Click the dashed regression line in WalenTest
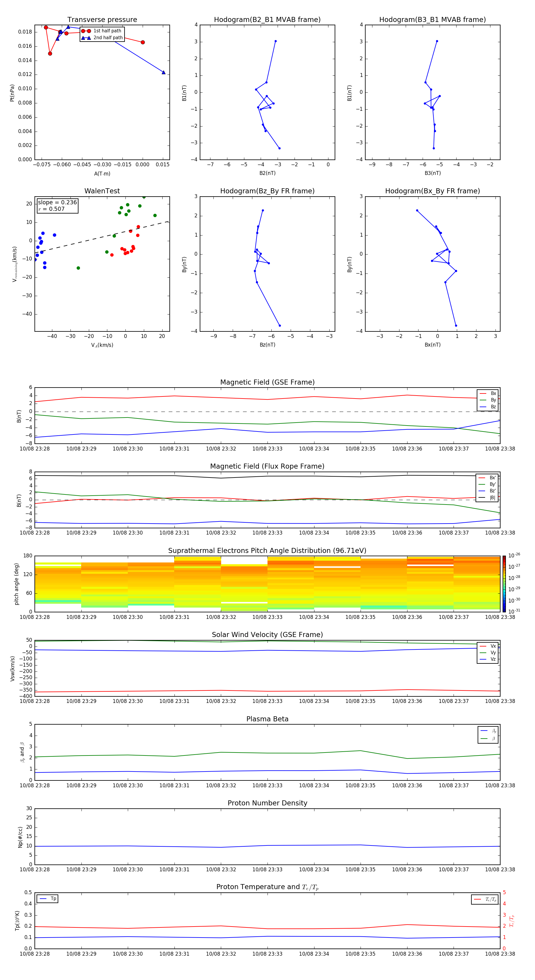The height and width of the screenshot is (980, 535). [102, 237]
